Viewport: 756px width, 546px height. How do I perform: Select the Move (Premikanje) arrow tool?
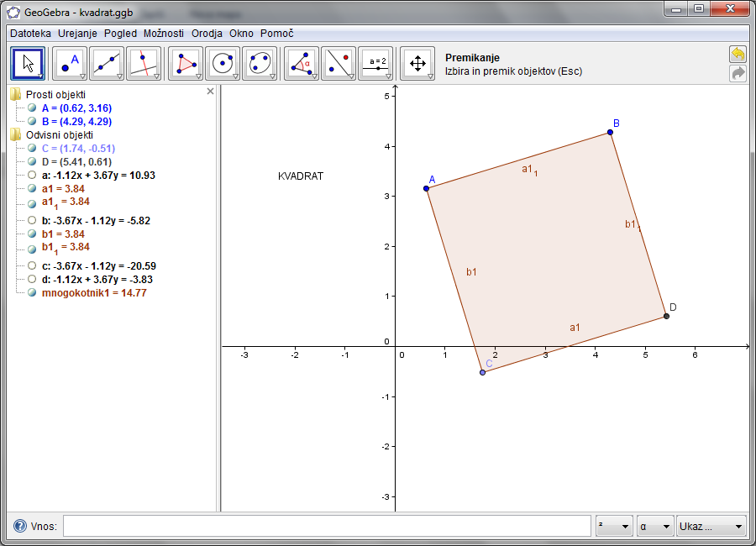[28, 63]
